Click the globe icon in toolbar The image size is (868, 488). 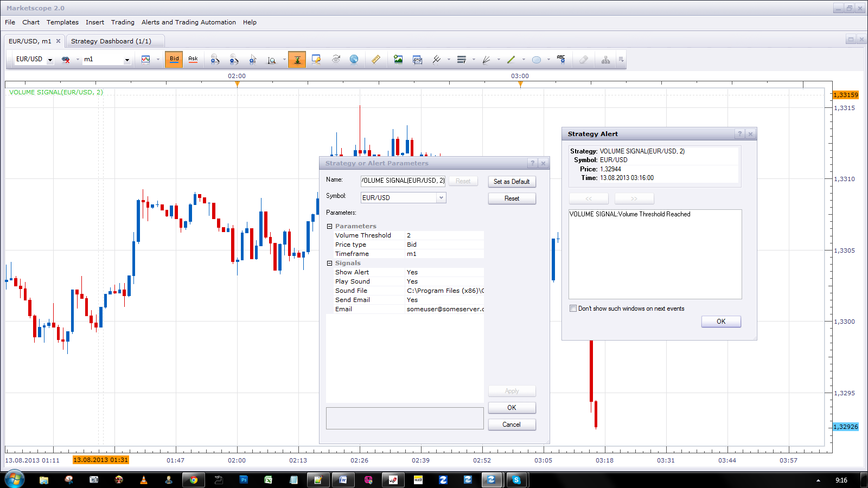354,60
